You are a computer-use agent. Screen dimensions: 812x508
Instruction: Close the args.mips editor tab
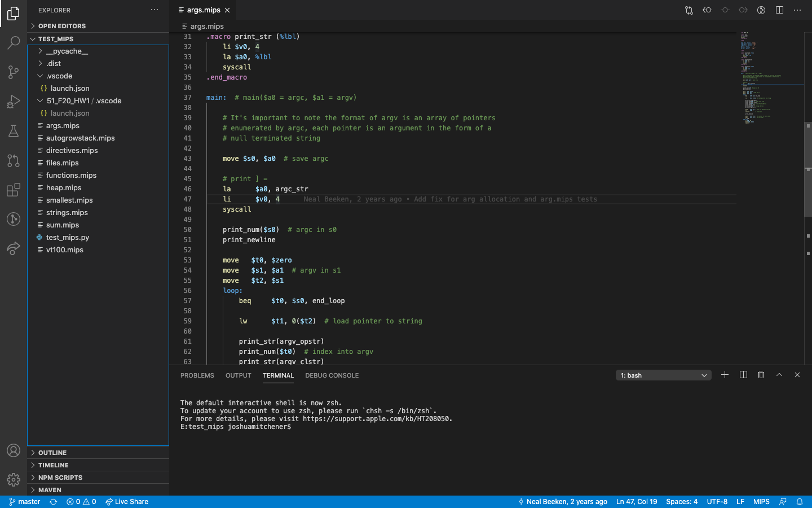[x=227, y=10]
